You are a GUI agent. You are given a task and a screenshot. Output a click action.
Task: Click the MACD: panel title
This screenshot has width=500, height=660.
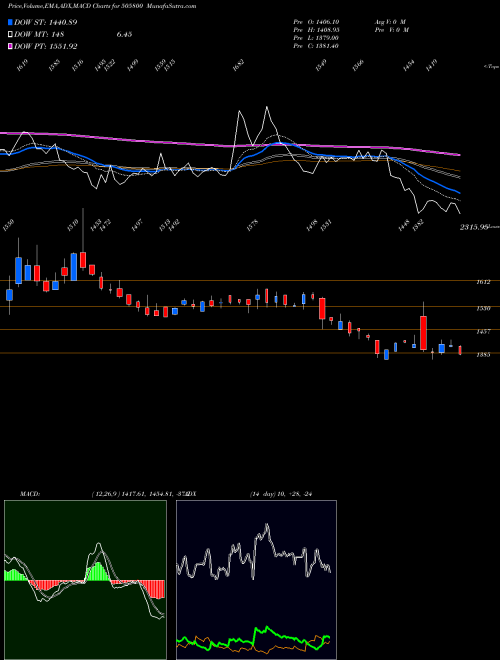click(x=30, y=494)
